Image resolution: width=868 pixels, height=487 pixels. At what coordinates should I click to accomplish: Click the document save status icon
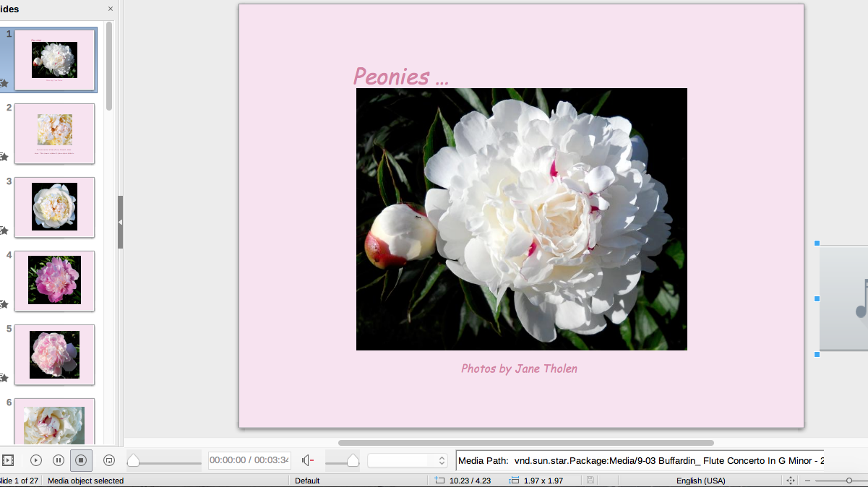point(590,480)
